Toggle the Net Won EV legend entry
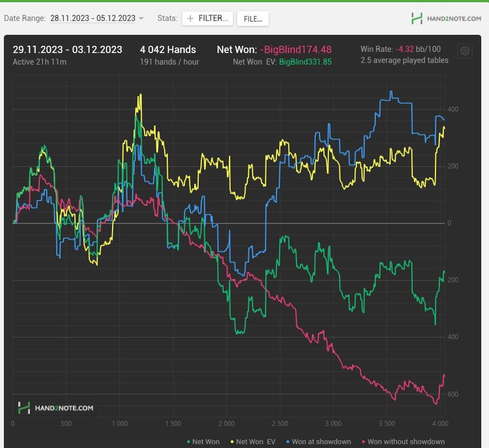Image resolution: width=489 pixels, height=448 pixels. coord(253,441)
